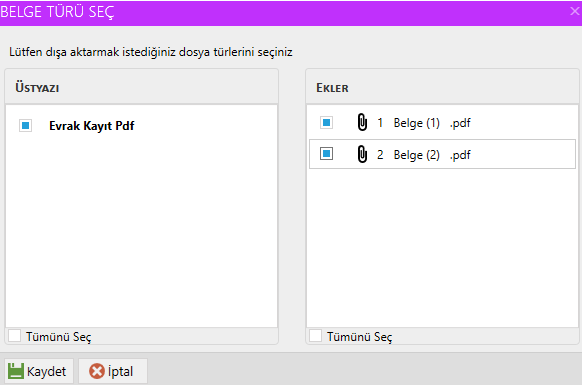Click the green floppy disk save icon
The height and width of the screenshot is (385, 582).
(16, 371)
